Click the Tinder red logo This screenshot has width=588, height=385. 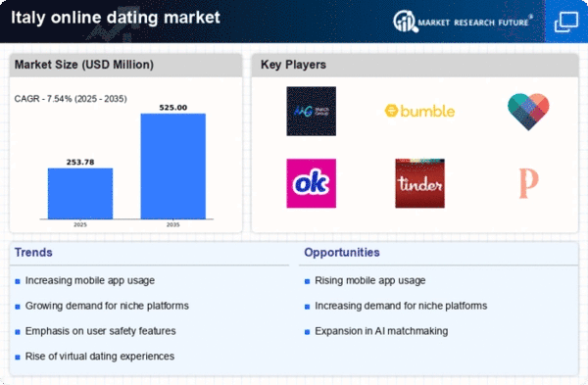(x=419, y=183)
